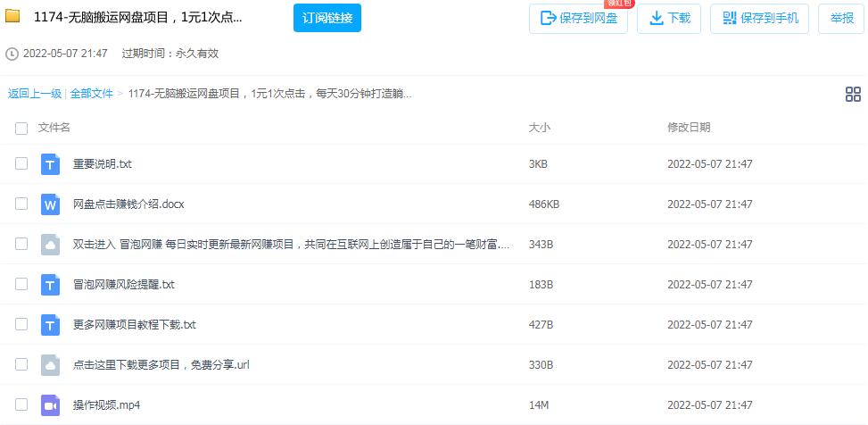Viewport: 868px width, 425px height.
Task: Click the 3KB size value
Action: [x=538, y=164]
